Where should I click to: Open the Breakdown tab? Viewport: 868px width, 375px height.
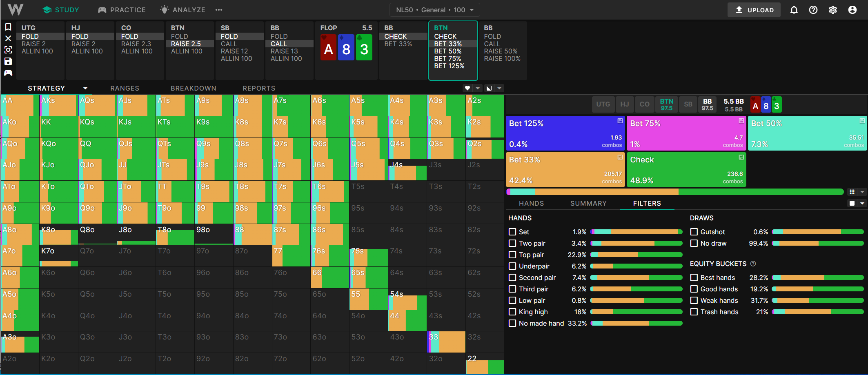pyautogui.click(x=194, y=88)
